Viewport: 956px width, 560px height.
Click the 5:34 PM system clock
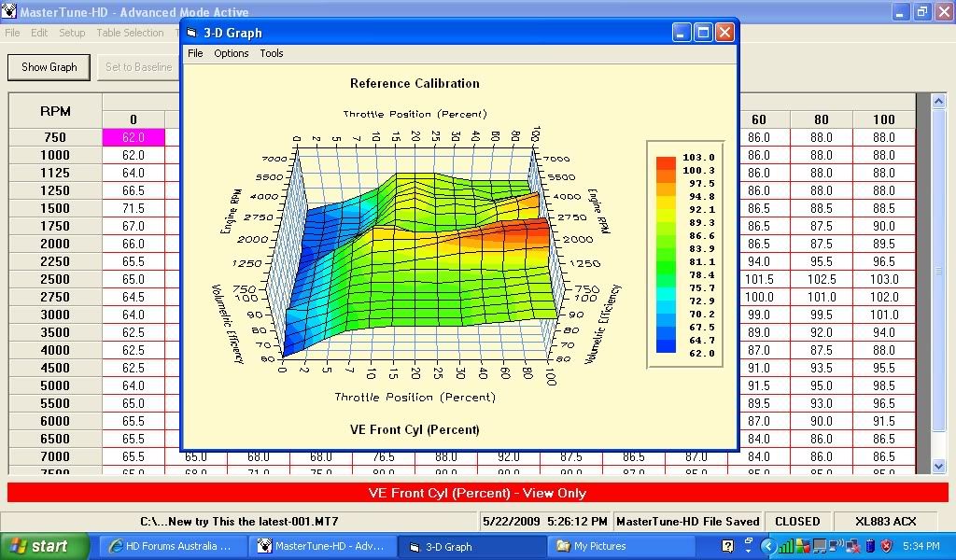pos(921,547)
